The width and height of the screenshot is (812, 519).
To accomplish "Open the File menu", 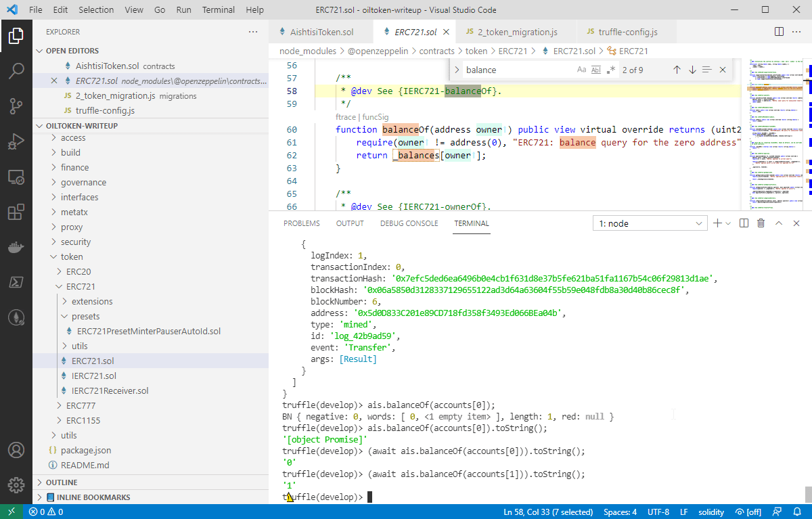I will click(36, 10).
